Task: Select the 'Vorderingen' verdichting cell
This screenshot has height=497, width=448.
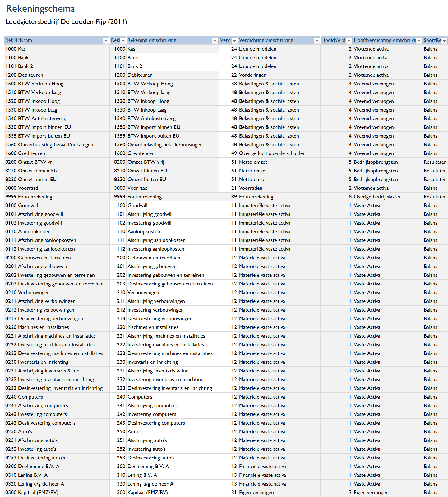Action: 252,75
